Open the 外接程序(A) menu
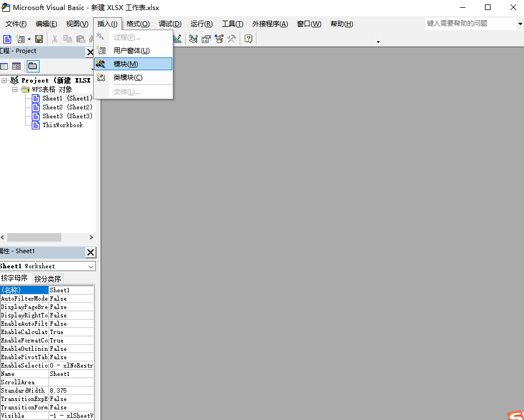This screenshot has width=524, height=420. pyautogui.click(x=270, y=24)
